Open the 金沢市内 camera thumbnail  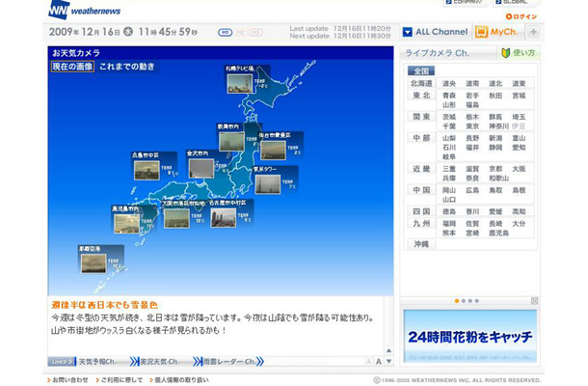tap(201, 168)
